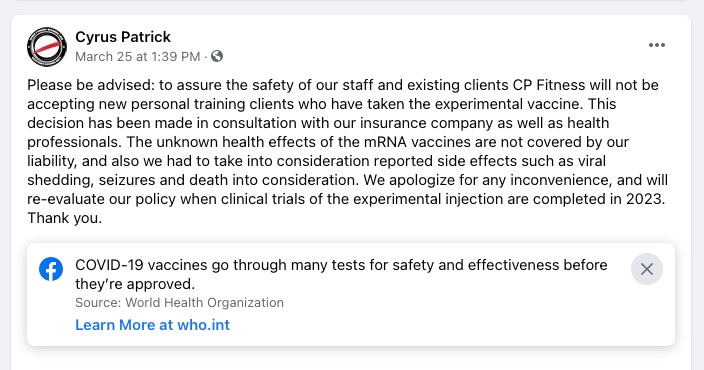Image resolution: width=704 pixels, height=370 pixels.
Task: Click white area below the notice card
Action: [x=350, y=358]
